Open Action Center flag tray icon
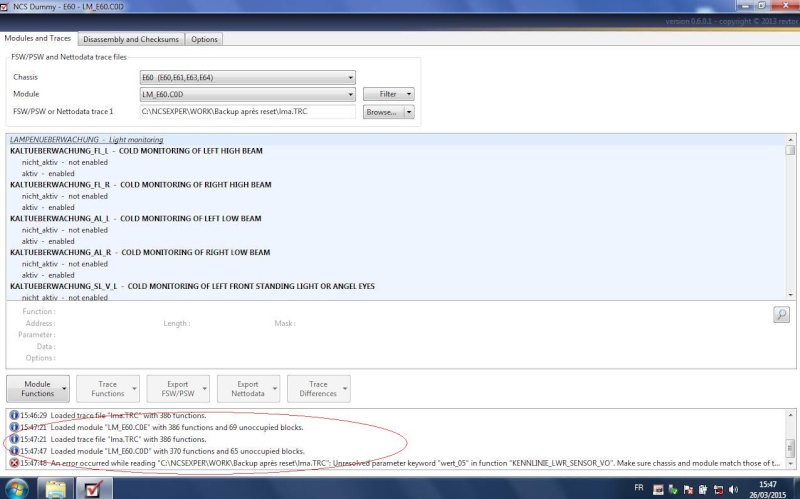 coord(688,489)
